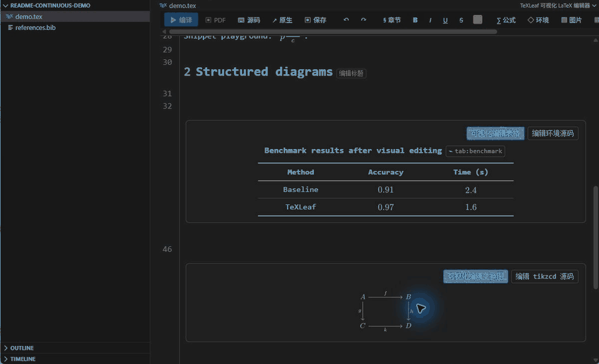Image resolution: width=599 pixels, height=364 pixels.
Task: Click the vertical scrollbar thumb of the editor
Action: pos(597,237)
